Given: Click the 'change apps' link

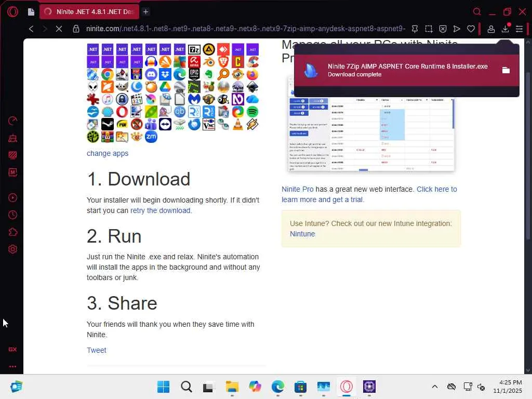Looking at the screenshot, I should tap(108, 153).
